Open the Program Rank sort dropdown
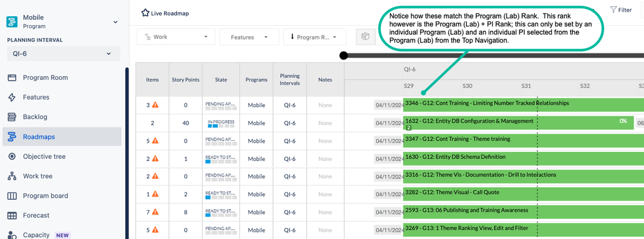 click(x=315, y=37)
